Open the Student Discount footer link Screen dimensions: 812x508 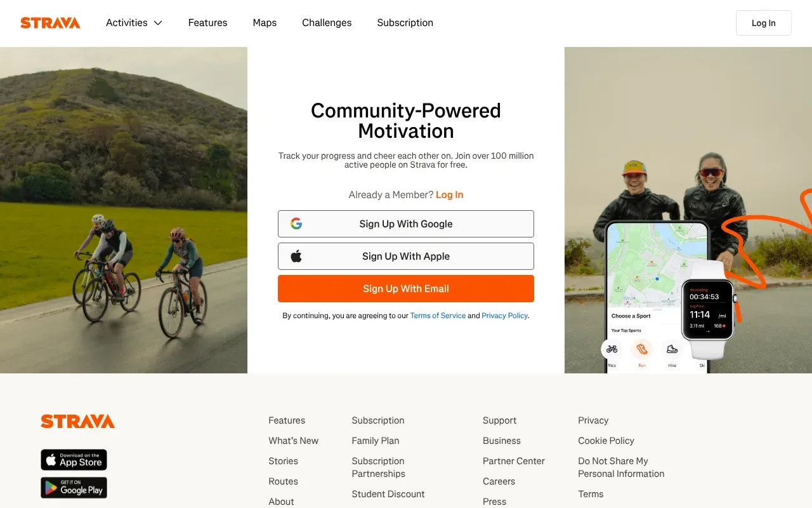(x=388, y=493)
